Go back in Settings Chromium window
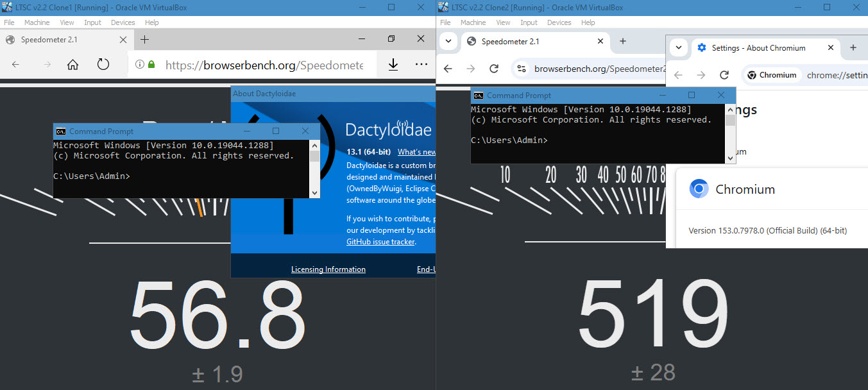This screenshot has width=868, height=390. [678, 75]
